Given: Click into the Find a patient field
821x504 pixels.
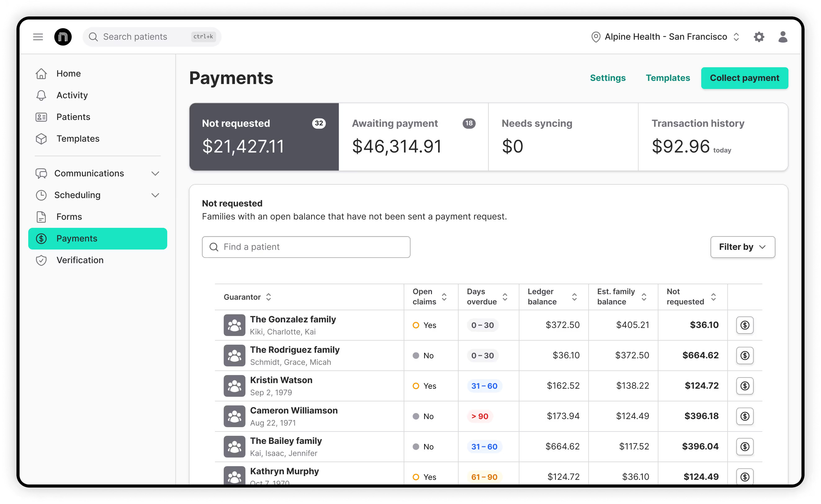Looking at the screenshot, I should 306,247.
